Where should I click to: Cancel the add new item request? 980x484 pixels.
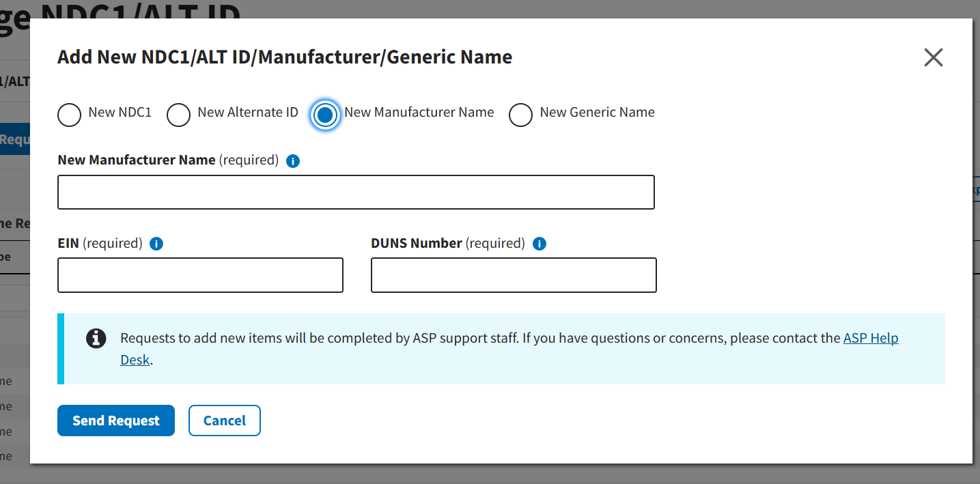(224, 421)
